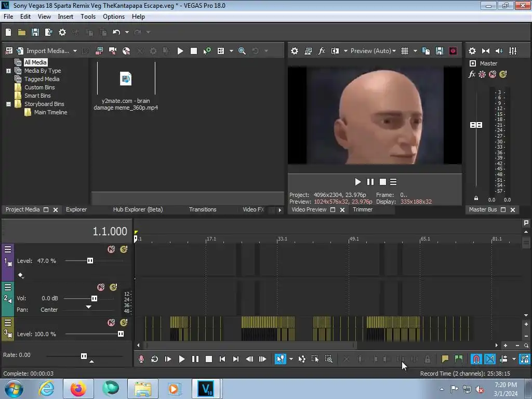Click the Render As icon
Screen dimensions: 532x399
click(x=48, y=32)
